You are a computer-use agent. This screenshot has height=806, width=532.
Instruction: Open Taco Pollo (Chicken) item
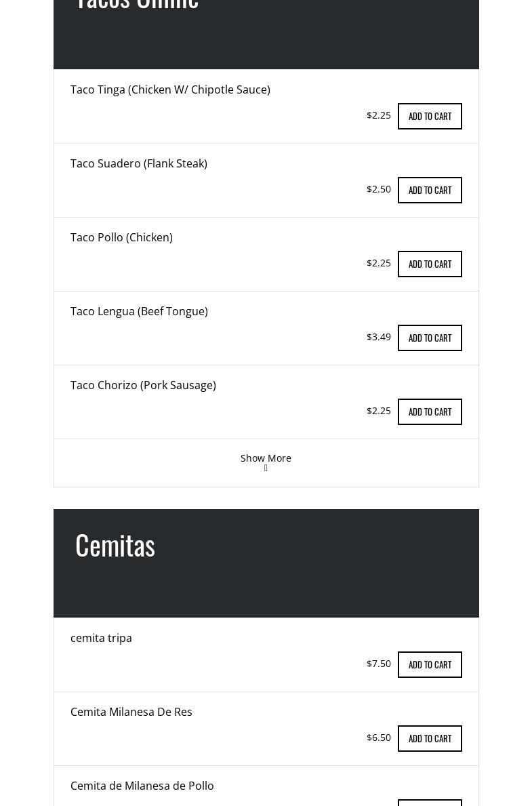tap(121, 237)
